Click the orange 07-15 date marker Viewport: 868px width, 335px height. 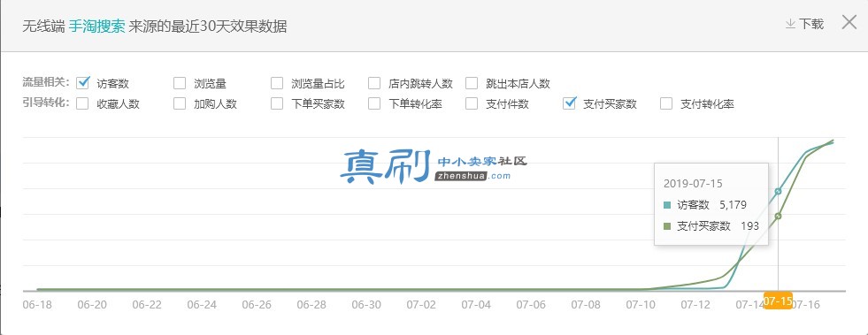tap(778, 301)
